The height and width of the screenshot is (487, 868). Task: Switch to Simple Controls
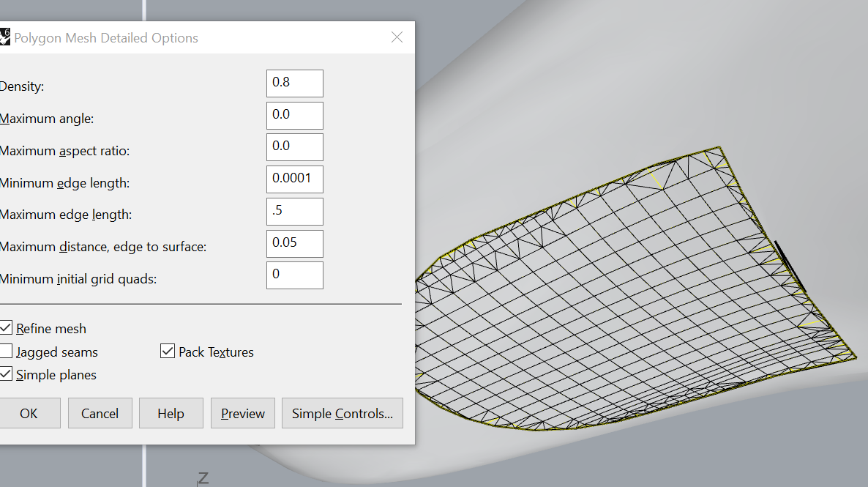342,412
